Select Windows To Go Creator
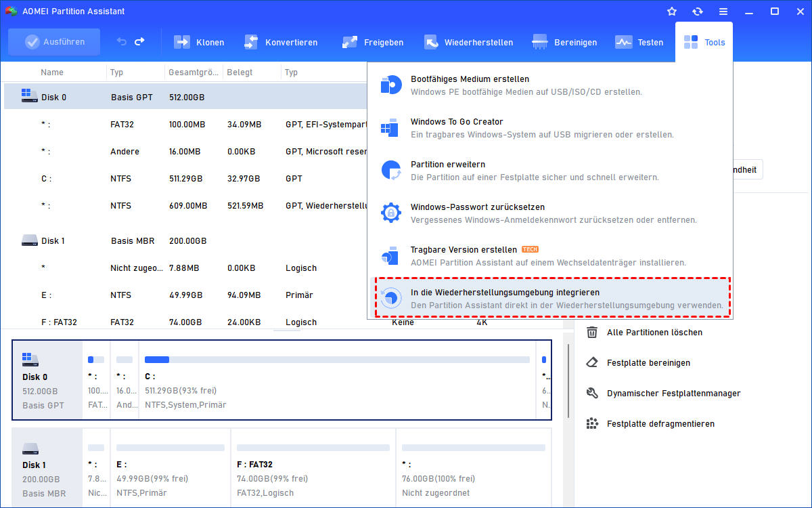 [550, 127]
